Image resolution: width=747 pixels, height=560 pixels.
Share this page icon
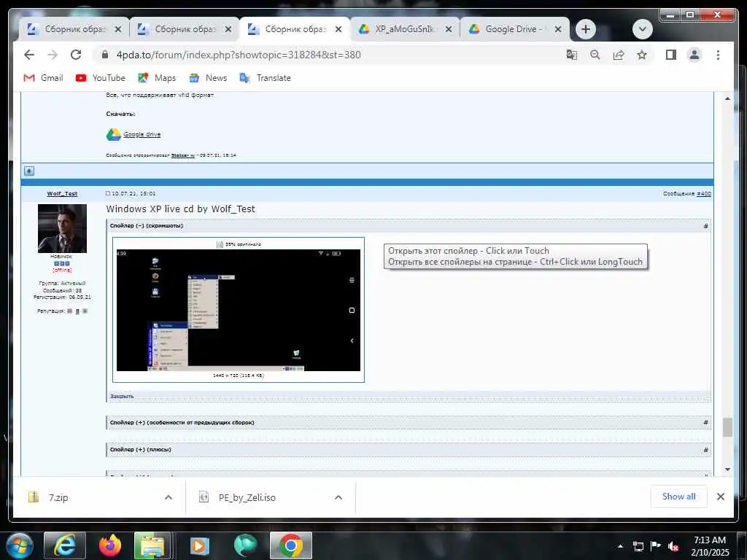click(619, 55)
